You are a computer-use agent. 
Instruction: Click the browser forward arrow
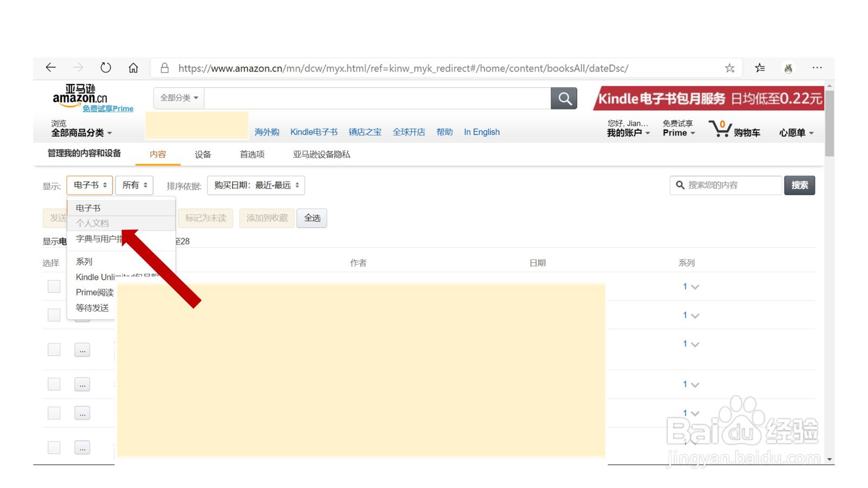click(x=78, y=67)
